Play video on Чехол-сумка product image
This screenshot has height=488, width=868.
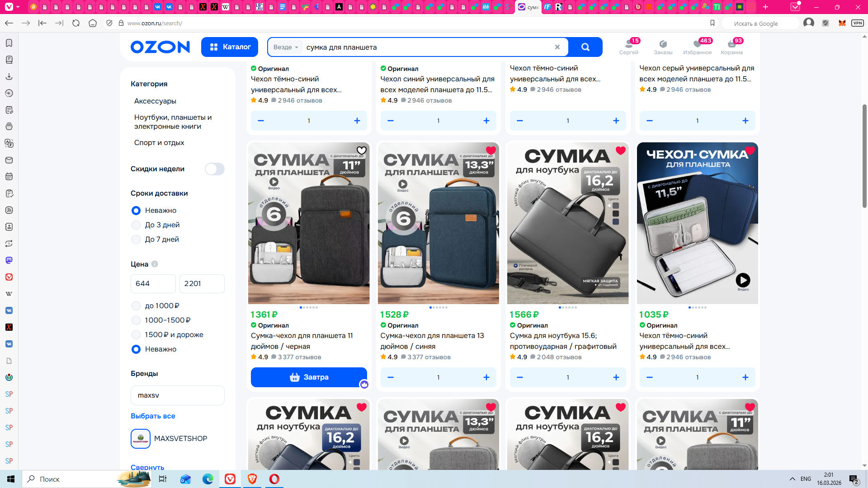(x=743, y=280)
